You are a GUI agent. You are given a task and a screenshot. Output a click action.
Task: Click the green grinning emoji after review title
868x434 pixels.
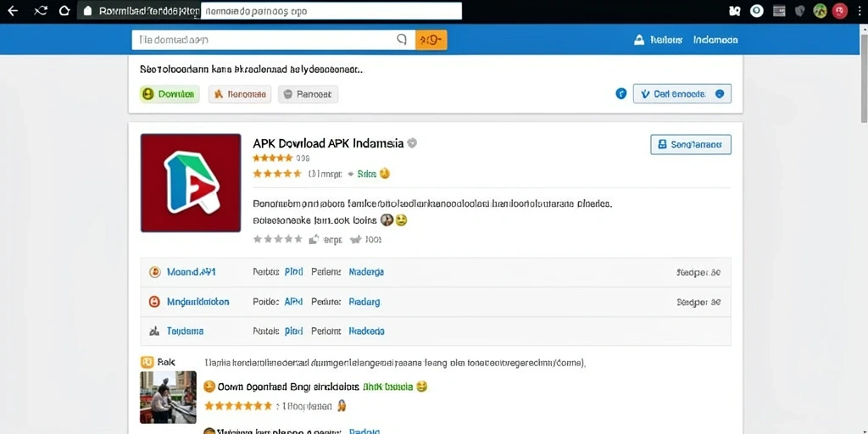coord(422,387)
